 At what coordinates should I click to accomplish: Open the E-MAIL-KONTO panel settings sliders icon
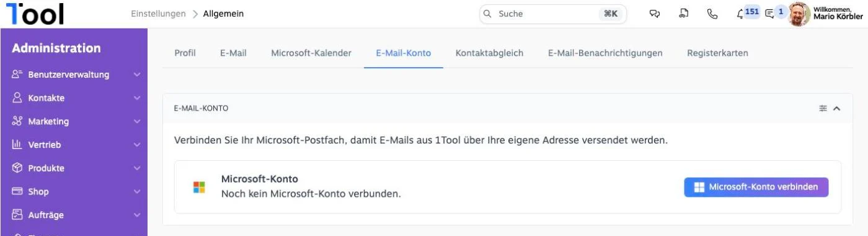click(x=823, y=108)
